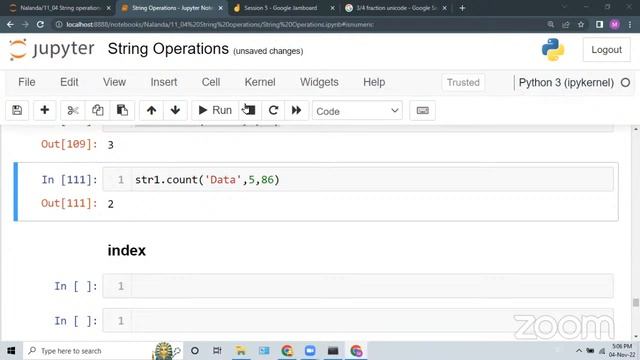Open browser zoom magnifier icon
This screenshot has width=640, height=360.
tap(551, 24)
